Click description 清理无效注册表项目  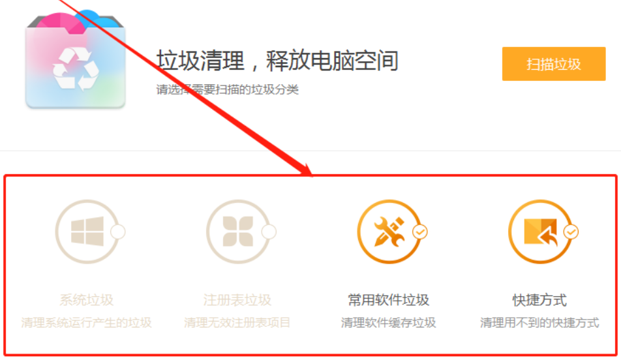tap(237, 322)
